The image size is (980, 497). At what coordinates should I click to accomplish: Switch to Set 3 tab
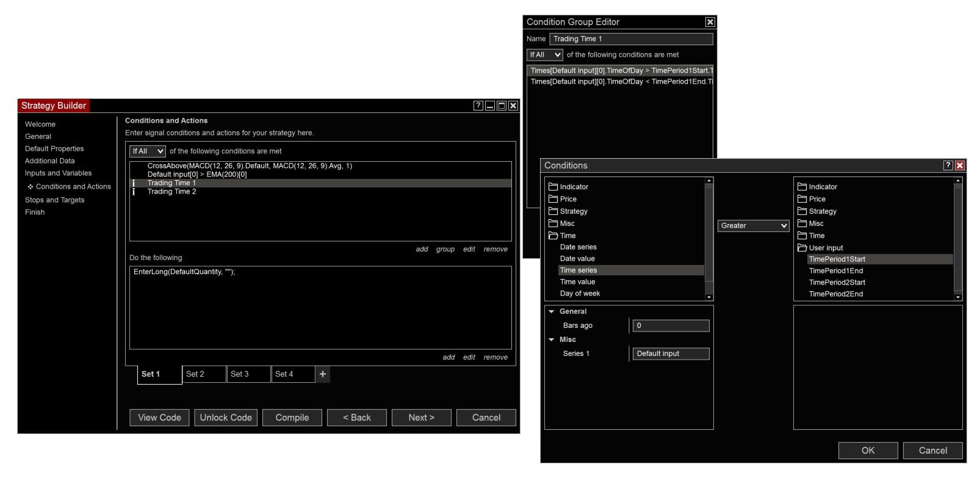pos(249,374)
